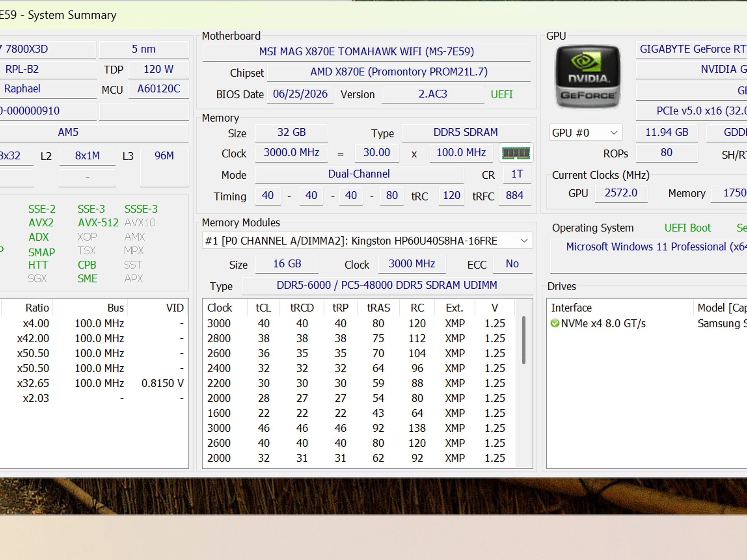Click the SSSE-3 feature label
Viewport: 747px width, 560px height.
141,209
